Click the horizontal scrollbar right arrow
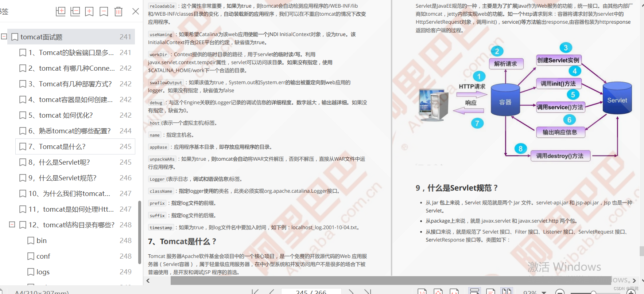The image size is (644, 294). (634, 281)
